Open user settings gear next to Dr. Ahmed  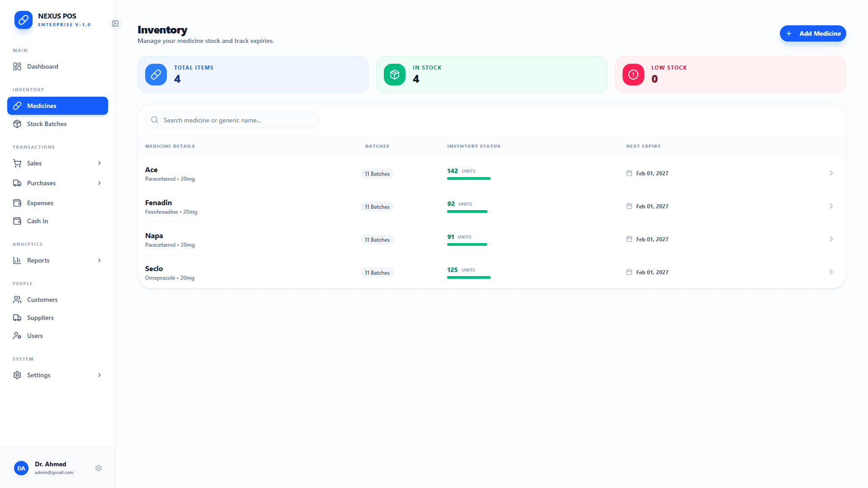99,468
